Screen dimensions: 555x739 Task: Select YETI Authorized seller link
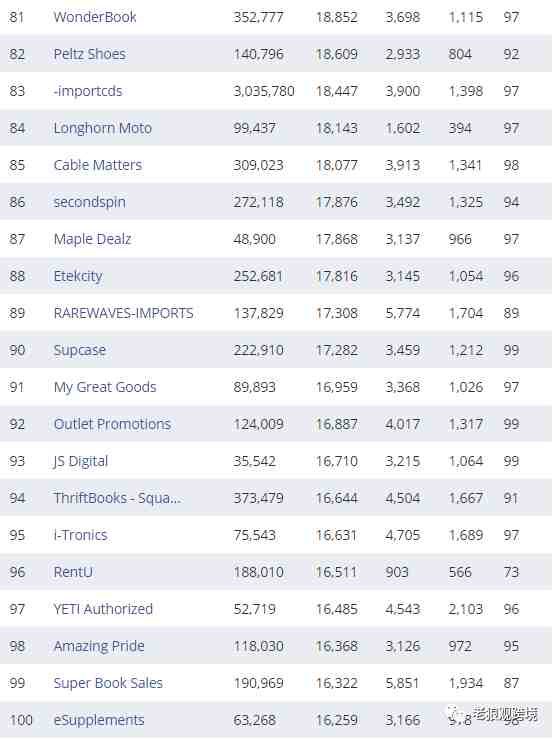click(x=103, y=609)
